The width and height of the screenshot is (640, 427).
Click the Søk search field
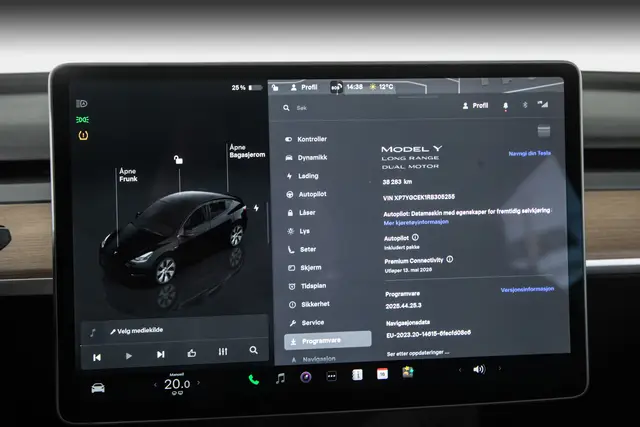302,108
